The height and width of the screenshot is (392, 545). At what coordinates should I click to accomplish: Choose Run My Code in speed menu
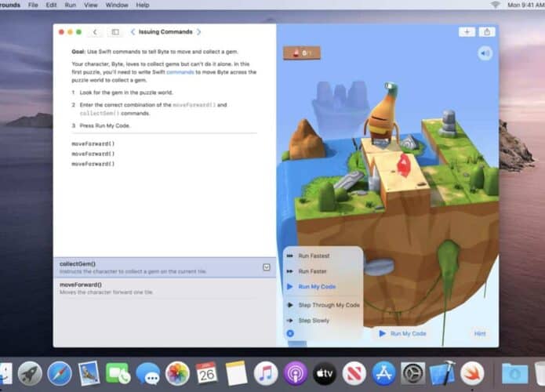(x=317, y=287)
